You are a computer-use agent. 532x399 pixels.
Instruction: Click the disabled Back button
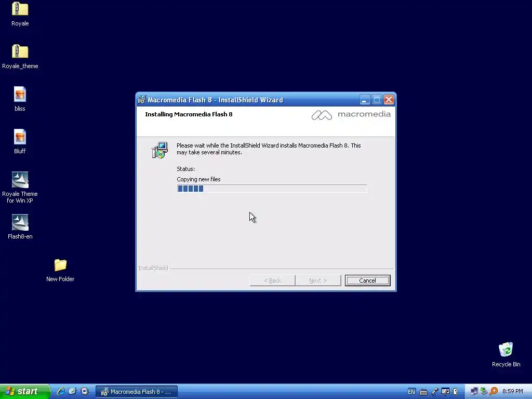272,281
